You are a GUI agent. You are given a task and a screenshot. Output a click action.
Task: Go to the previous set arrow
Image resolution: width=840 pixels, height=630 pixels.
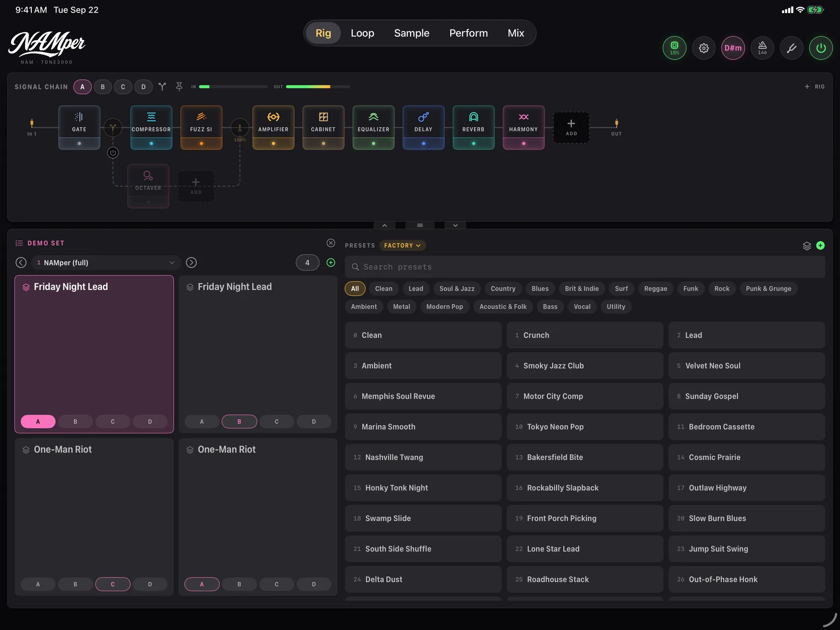coord(21,263)
